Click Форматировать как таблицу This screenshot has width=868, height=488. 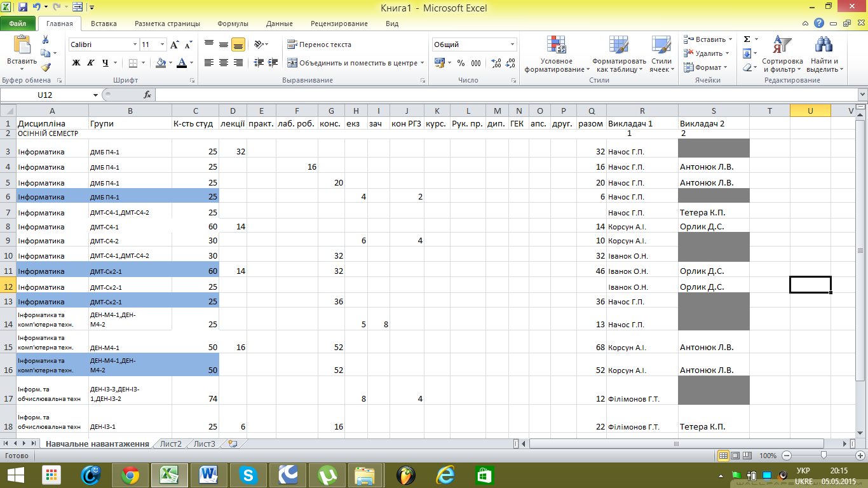pos(619,55)
